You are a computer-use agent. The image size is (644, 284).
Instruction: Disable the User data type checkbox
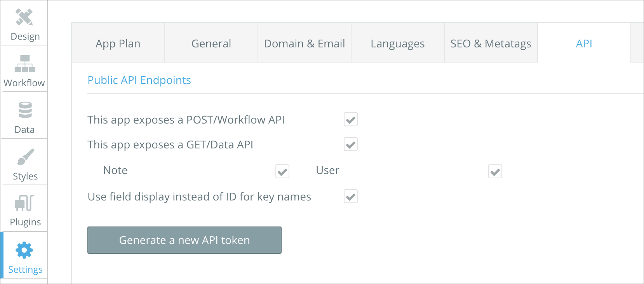(x=495, y=171)
